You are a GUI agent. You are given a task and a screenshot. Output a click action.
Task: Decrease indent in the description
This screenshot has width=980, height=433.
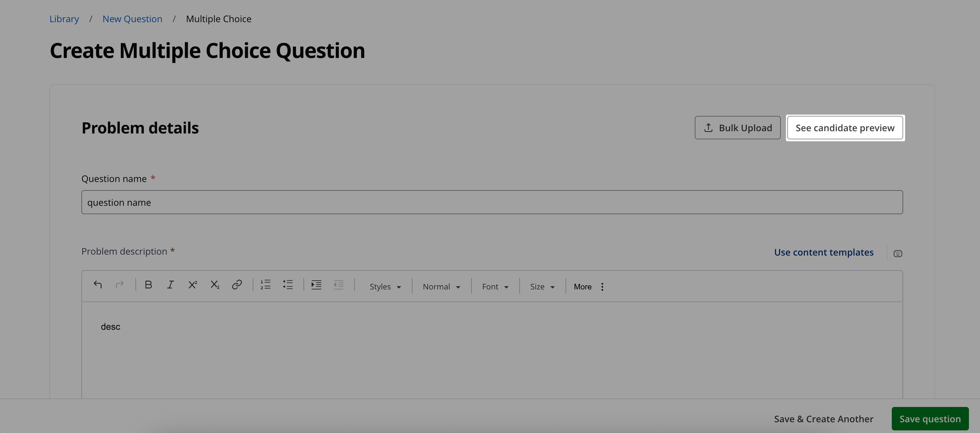(338, 285)
